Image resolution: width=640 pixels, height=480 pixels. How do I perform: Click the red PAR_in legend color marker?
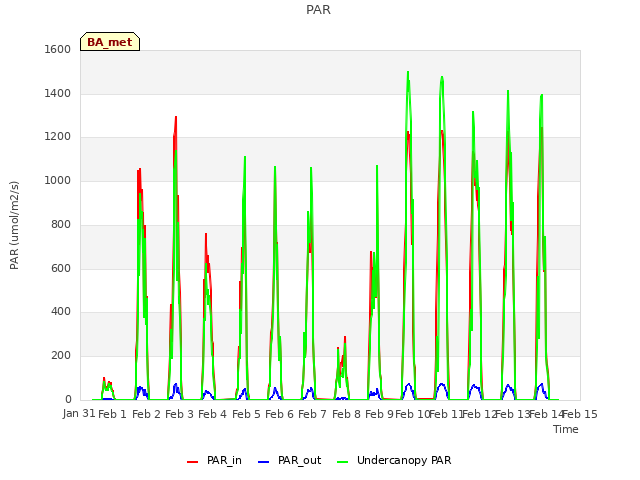[192, 462]
